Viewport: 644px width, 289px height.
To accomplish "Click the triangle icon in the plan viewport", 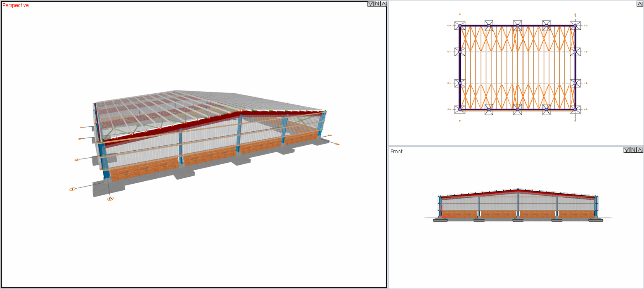I will pos(640,4).
